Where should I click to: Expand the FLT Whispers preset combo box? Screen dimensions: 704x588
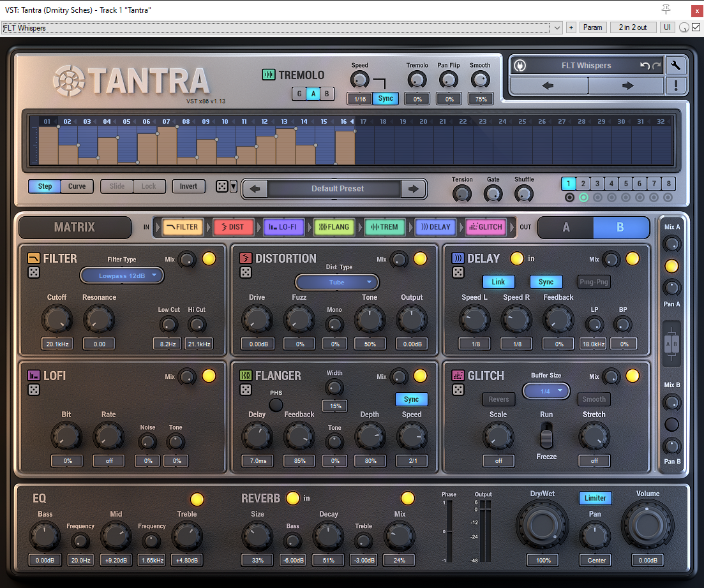click(x=557, y=28)
